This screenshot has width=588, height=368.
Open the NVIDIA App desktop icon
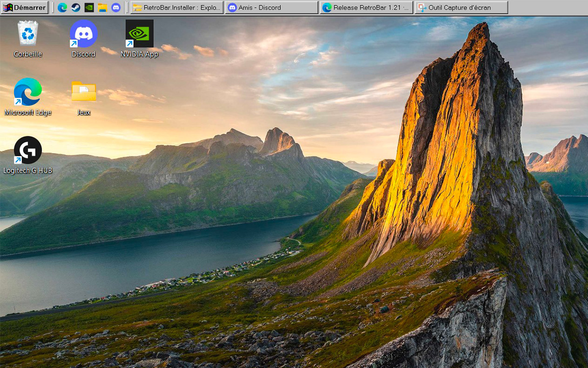[x=140, y=32]
